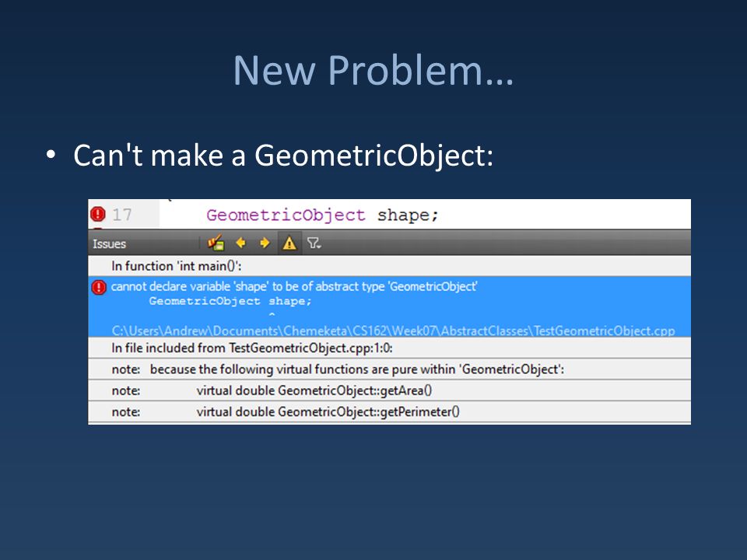The width and height of the screenshot is (747, 560).
Task: Select the note about GeometricObject::getArea()
Action: 389,390
